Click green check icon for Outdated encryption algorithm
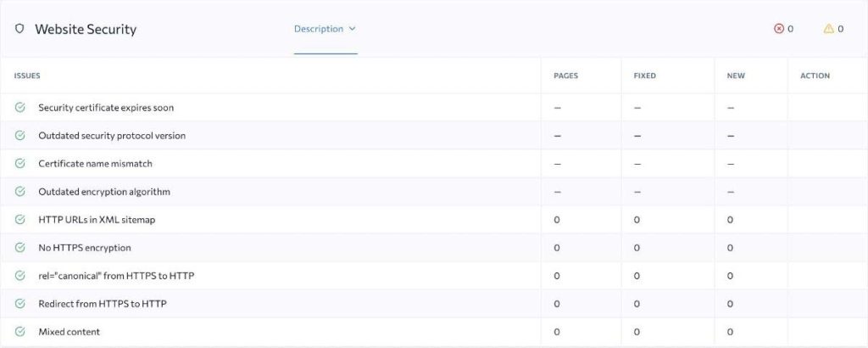Screen dimensions: 868x348 click(20, 192)
